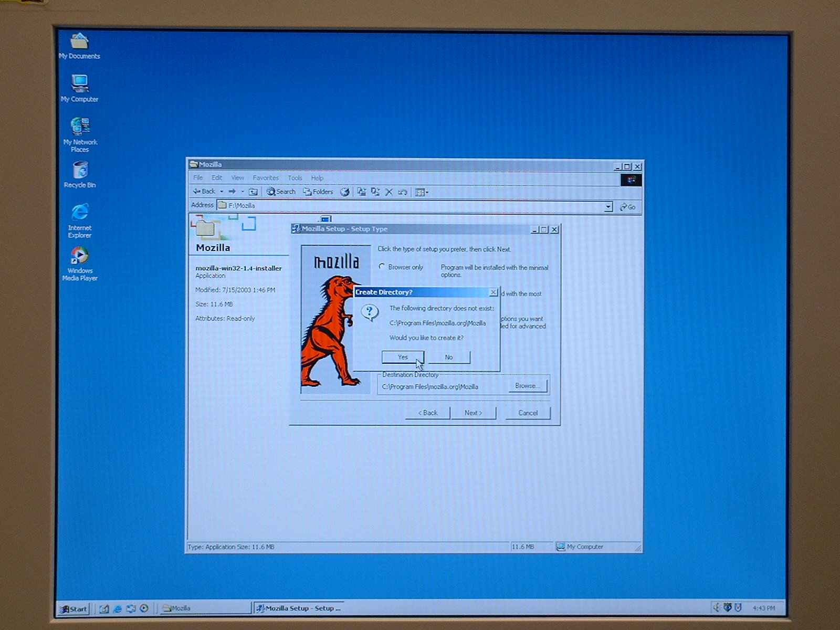
Task: Click Yes to create the directory
Action: [403, 357]
